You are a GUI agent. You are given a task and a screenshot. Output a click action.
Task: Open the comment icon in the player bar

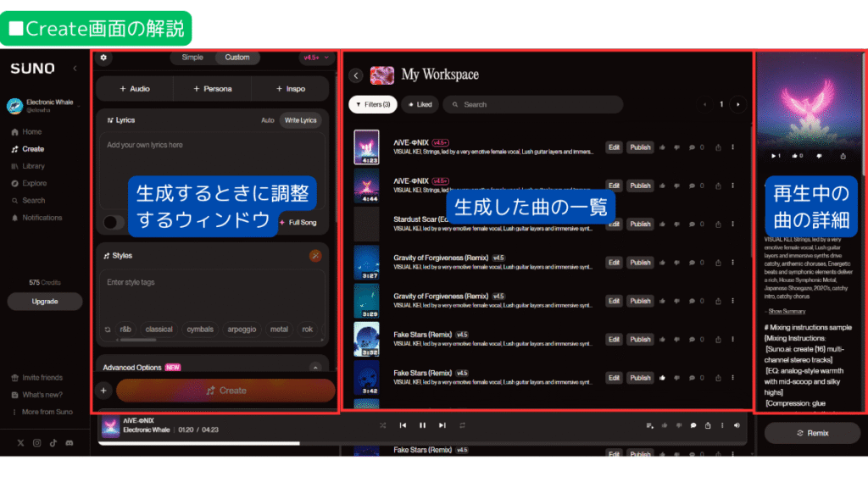tap(693, 425)
